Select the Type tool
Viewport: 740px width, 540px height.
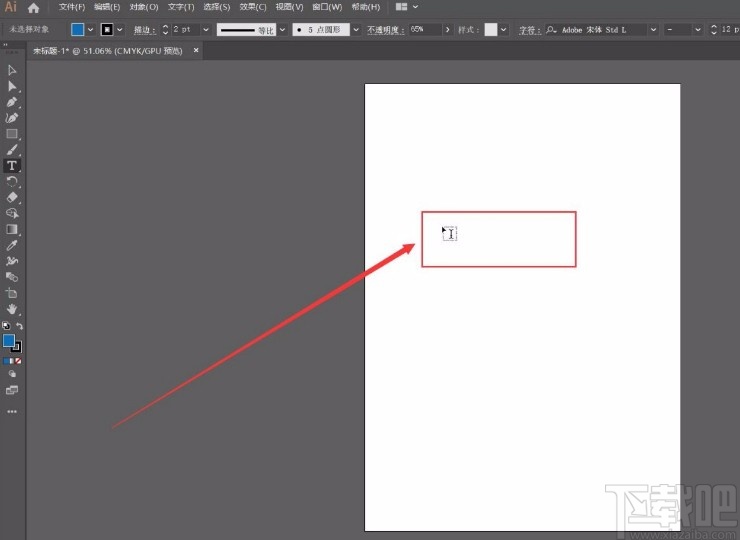pyautogui.click(x=12, y=166)
